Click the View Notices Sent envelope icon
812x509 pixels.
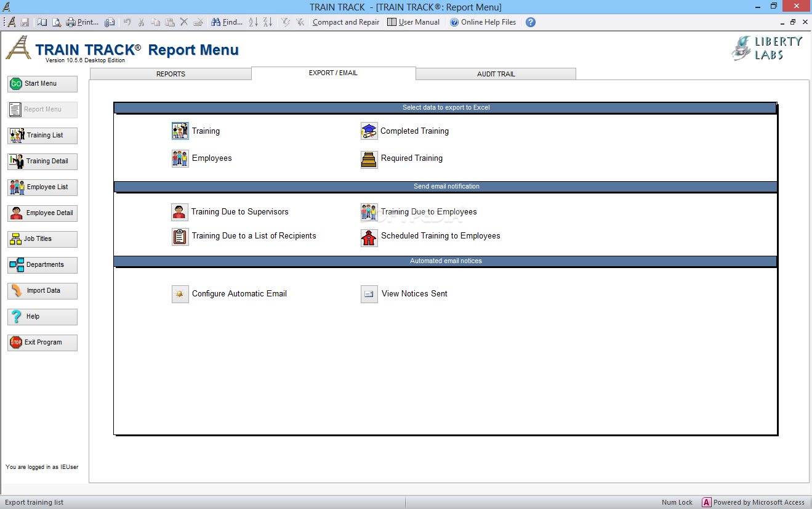369,294
